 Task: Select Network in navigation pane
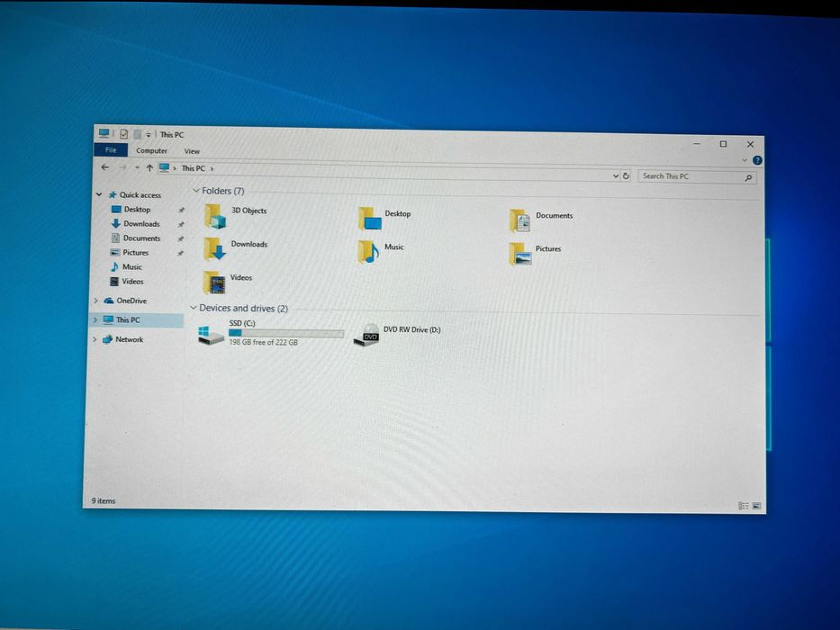(x=129, y=339)
